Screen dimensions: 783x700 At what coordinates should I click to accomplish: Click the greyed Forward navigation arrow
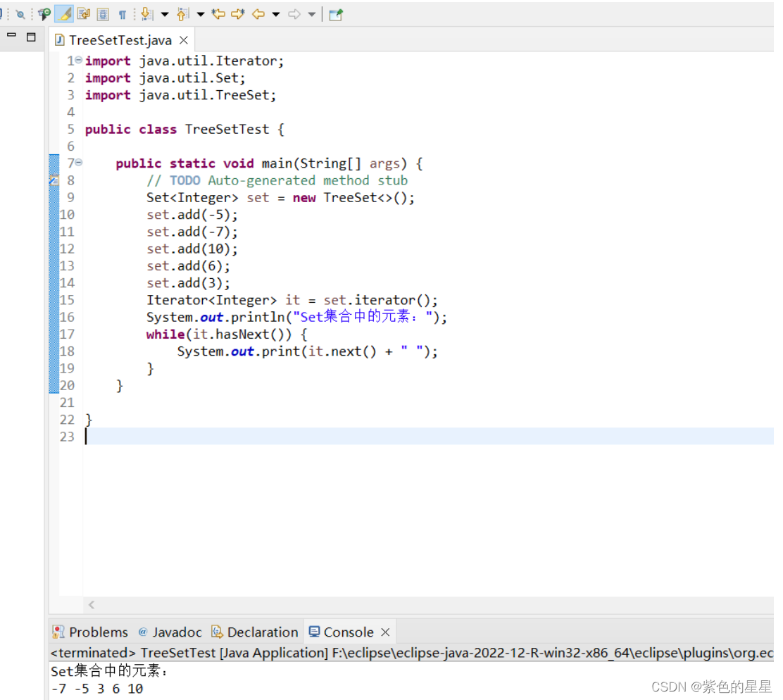tap(294, 15)
